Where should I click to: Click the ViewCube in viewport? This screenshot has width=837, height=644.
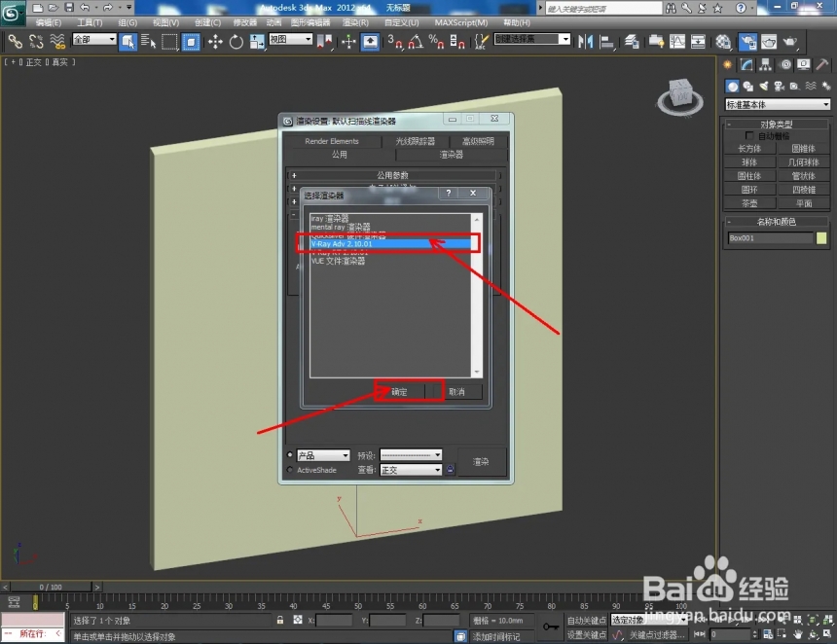coord(679,96)
